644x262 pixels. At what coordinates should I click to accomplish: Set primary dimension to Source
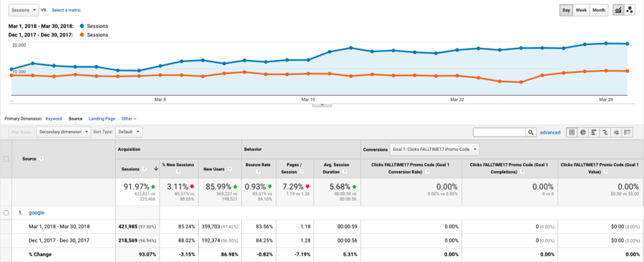pos(76,119)
